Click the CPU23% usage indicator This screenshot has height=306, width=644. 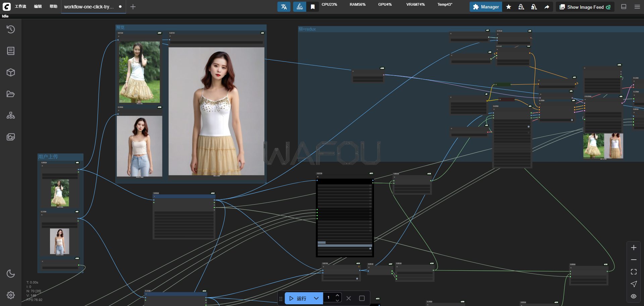pyautogui.click(x=329, y=5)
